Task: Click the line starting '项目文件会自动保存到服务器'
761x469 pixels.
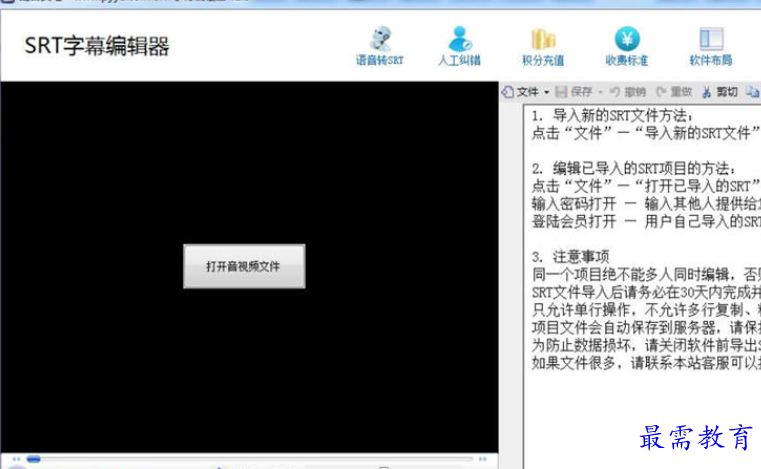Action: (646, 327)
